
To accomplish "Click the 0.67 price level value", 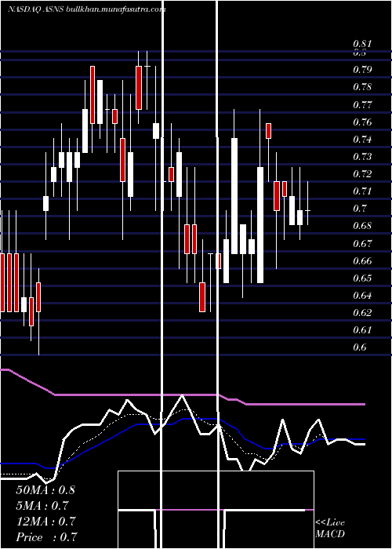I will click(362, 243).
